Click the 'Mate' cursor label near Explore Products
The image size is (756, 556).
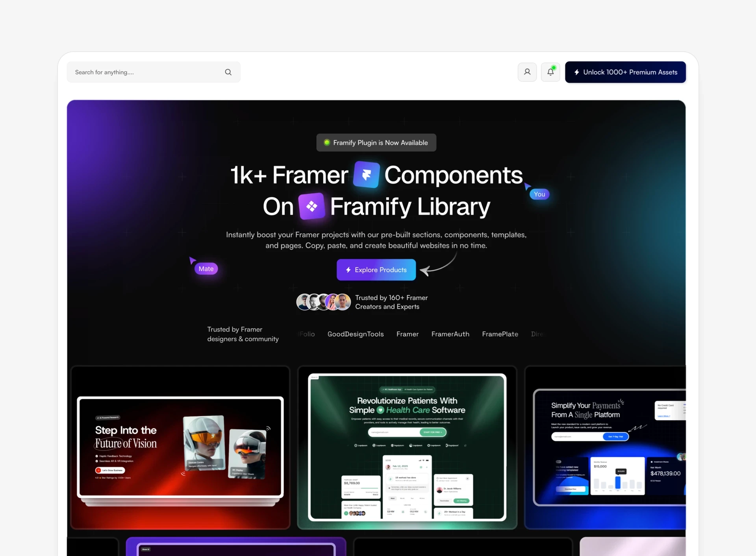pyautogui.click(x=206, y=268)
